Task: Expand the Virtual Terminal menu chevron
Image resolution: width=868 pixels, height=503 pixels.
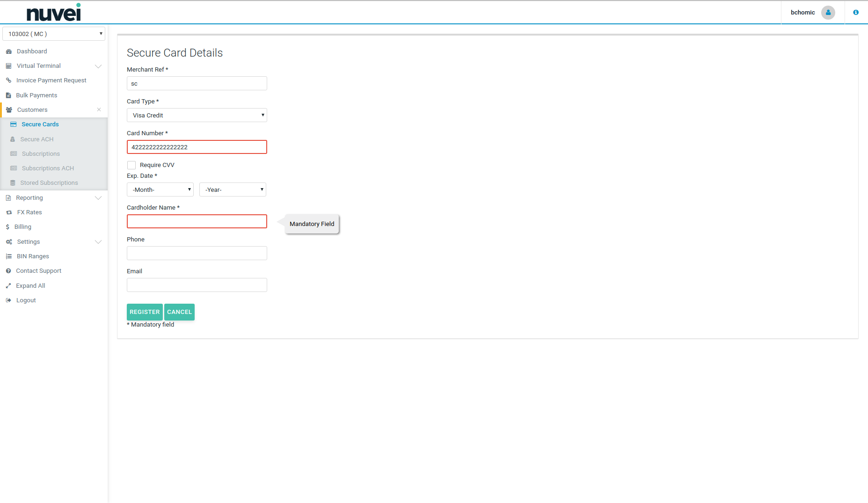Action: 98,66
